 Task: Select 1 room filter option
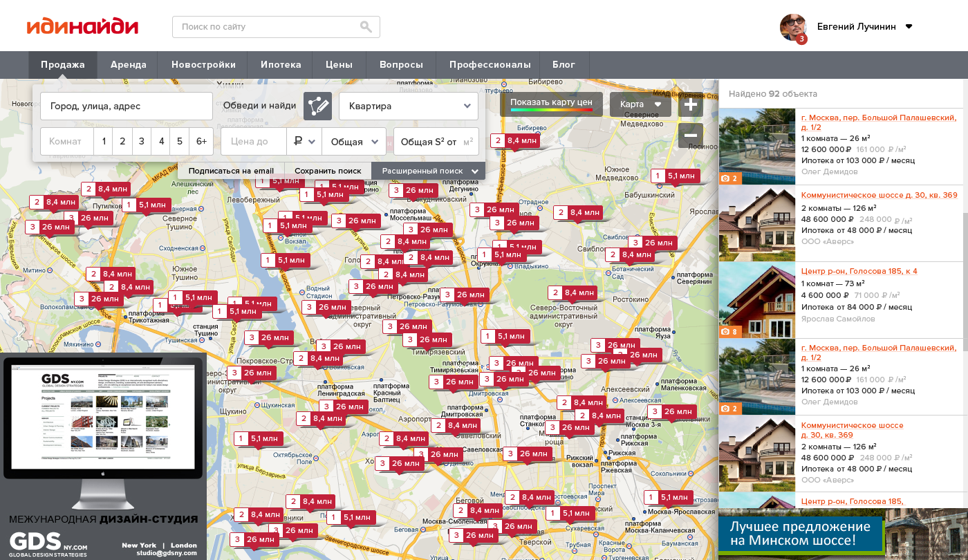[x=104, y=141]
